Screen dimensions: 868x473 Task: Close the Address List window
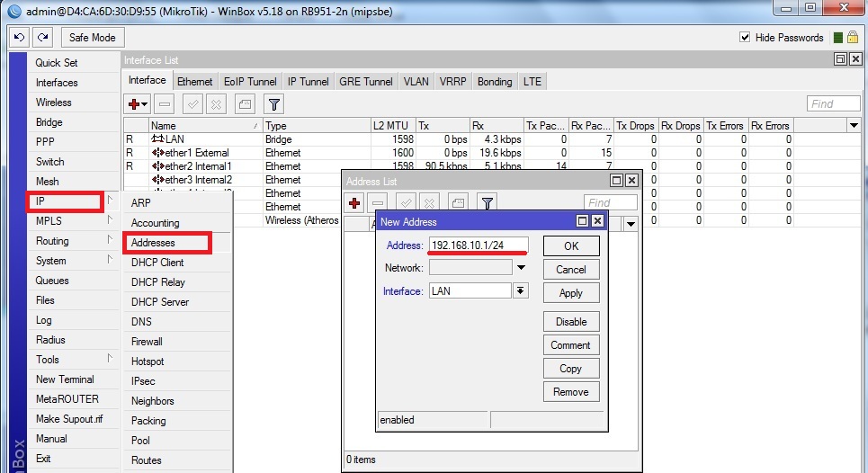click(x=631, y=181)
